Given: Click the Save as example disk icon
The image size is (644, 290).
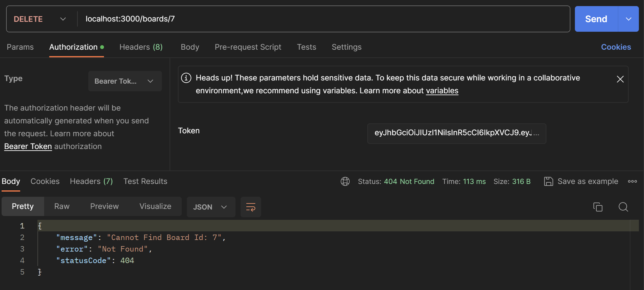Looking at the screenshot, I should [548, 181].
